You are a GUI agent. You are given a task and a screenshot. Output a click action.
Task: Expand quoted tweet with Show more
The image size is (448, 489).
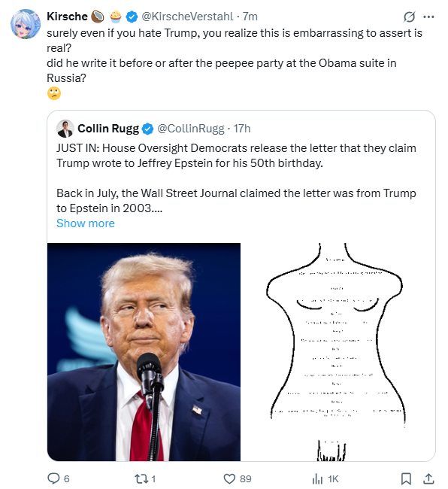coord(86,223)
